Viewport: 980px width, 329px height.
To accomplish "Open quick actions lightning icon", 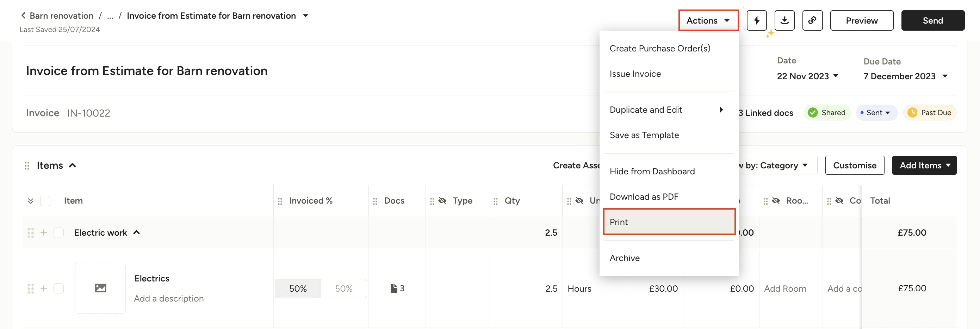I will [757, 20].
